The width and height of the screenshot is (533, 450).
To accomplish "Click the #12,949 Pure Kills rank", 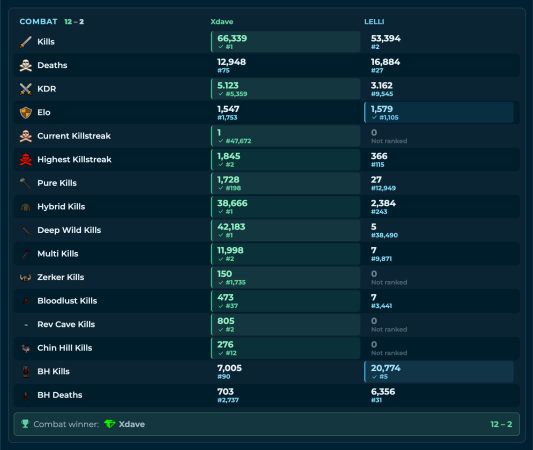I will point(383,188).
